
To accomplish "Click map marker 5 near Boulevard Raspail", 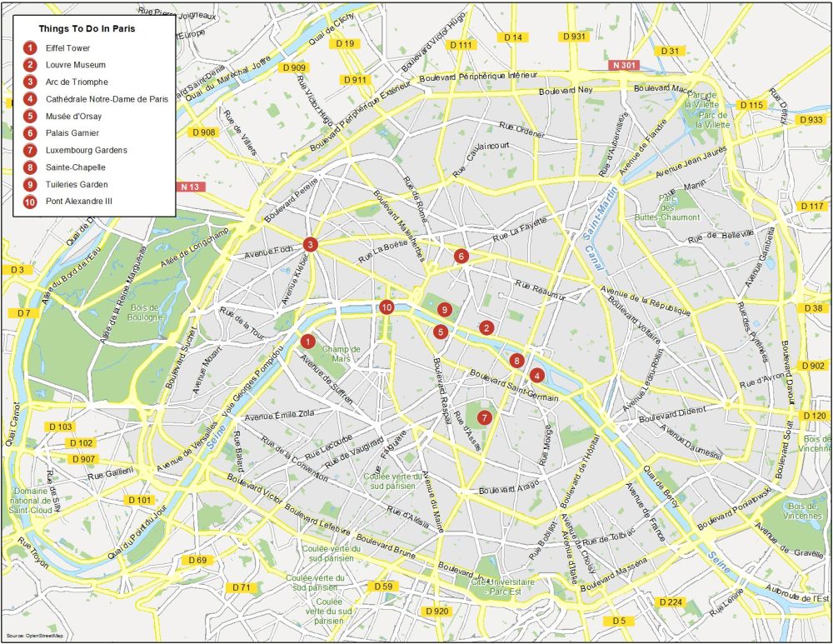I will (441, 332).
